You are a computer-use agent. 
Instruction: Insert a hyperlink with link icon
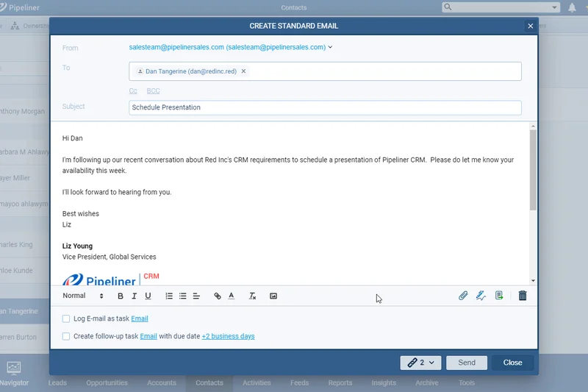(218, 296)
